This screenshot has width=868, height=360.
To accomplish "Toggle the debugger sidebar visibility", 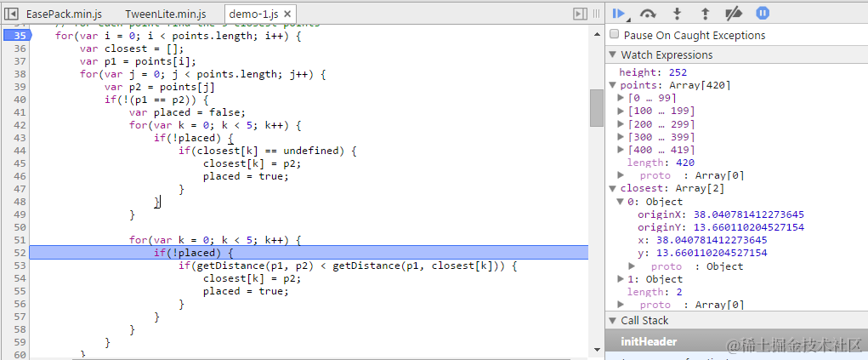I will 580,14.
